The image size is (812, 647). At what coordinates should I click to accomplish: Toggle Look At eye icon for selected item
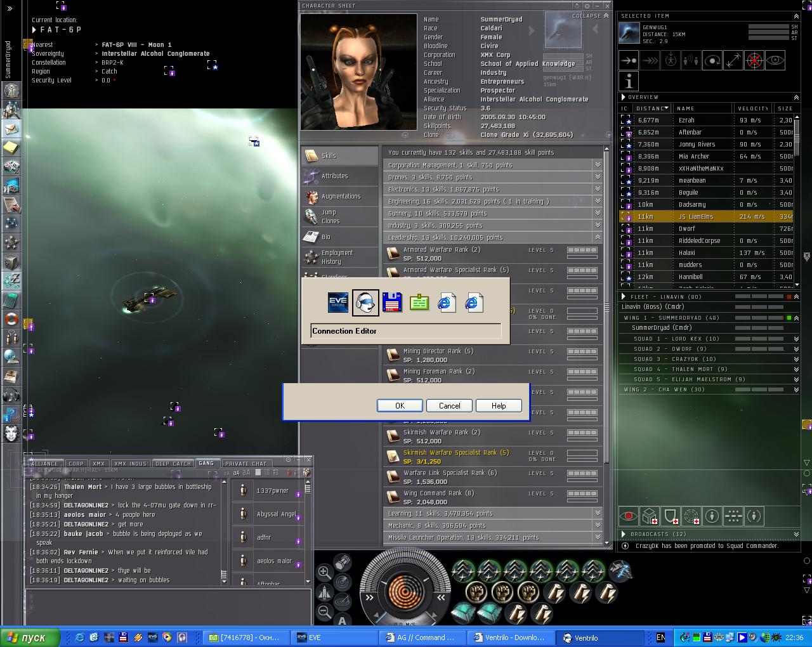(x=775, y=61)
